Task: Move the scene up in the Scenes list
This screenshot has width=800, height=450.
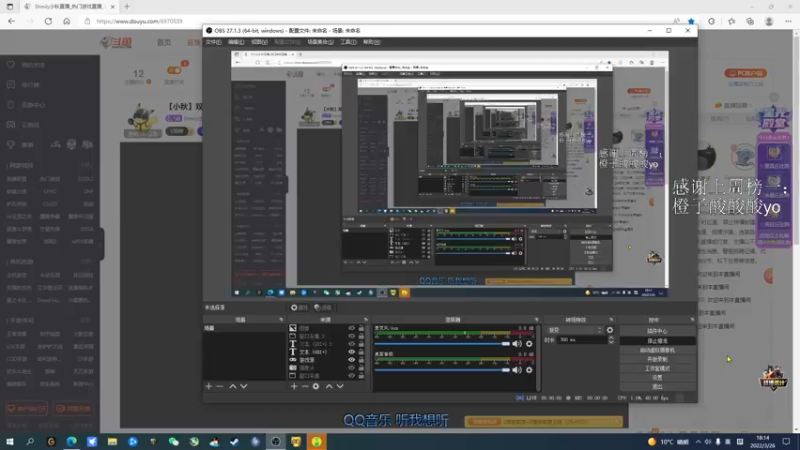Action: [233, 386]
